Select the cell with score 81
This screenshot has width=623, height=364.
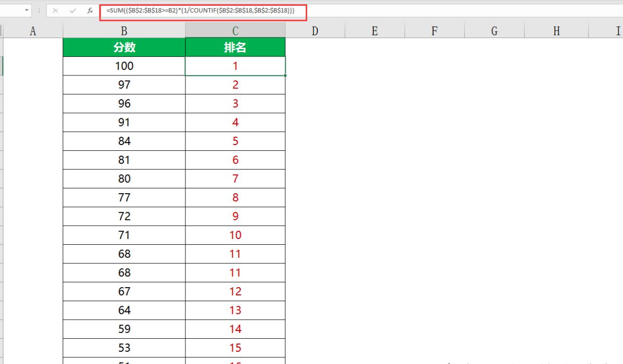(x=124, y=160)
